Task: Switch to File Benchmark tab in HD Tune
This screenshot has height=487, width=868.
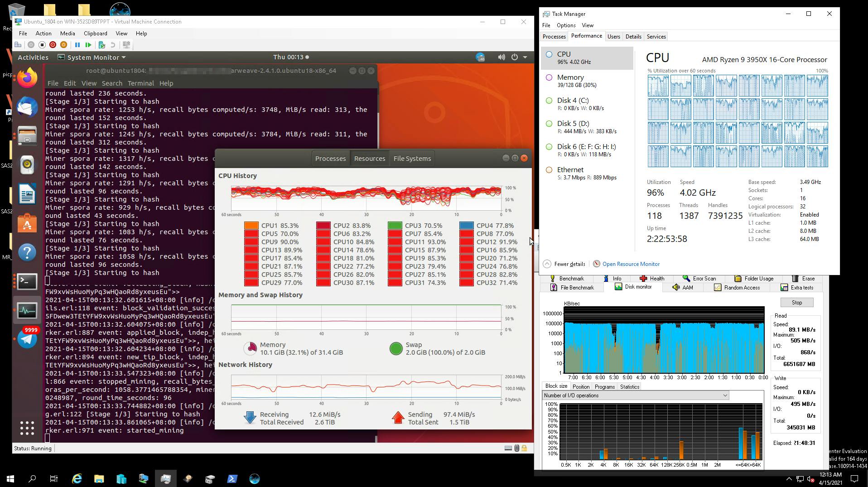Action: coord(572,288)
